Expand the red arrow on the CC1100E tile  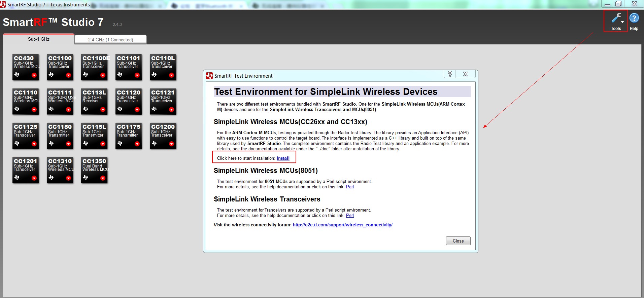pyautogui.click(x=103, y=75)
